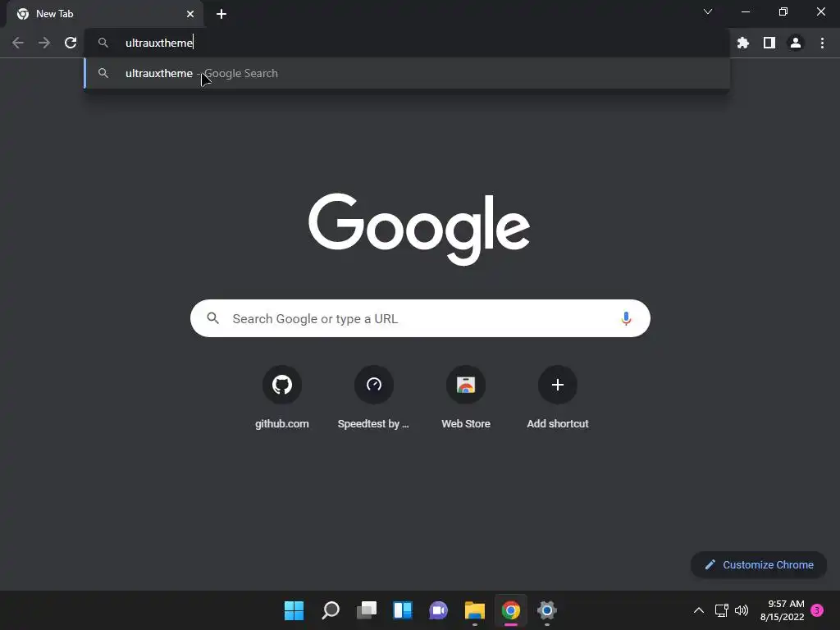Click the Google logo
This screenshot has width=840, height=630.
(419, 229)
